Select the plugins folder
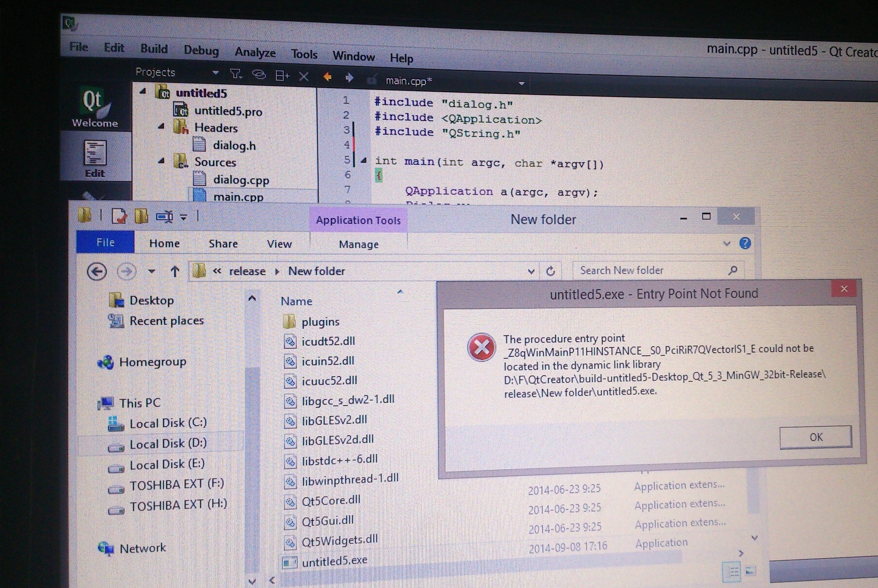878x588 pixels. pos(320,322)
